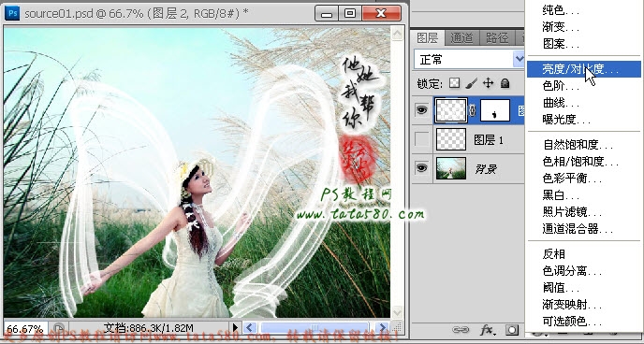The height and width of the screenshot is (344, 644).
Task: Close the source01.psd document window
Action: (x=382, y=13)
